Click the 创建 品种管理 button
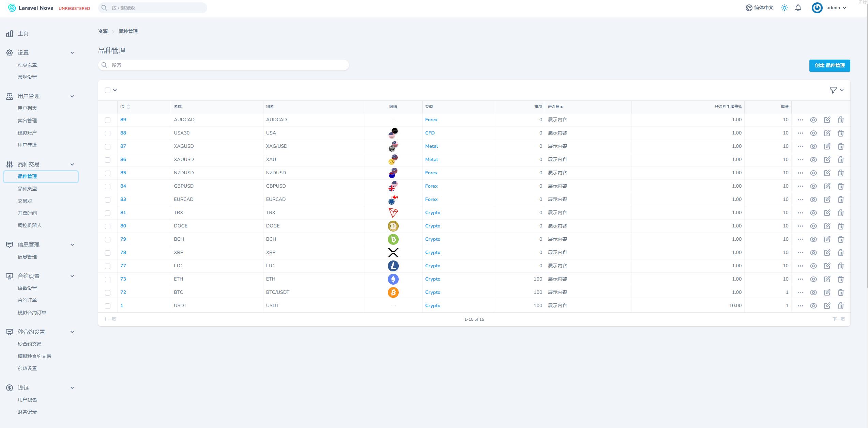 coord(829,66)
